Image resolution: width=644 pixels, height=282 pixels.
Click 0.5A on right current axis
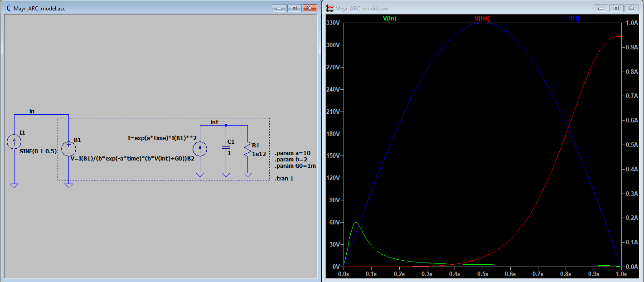pos(632,145)
